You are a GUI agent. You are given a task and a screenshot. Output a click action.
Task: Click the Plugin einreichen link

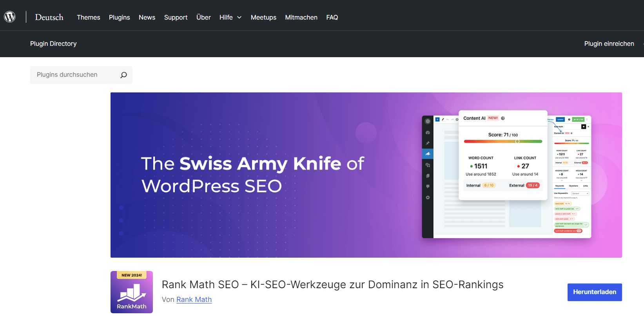point(609,43)
